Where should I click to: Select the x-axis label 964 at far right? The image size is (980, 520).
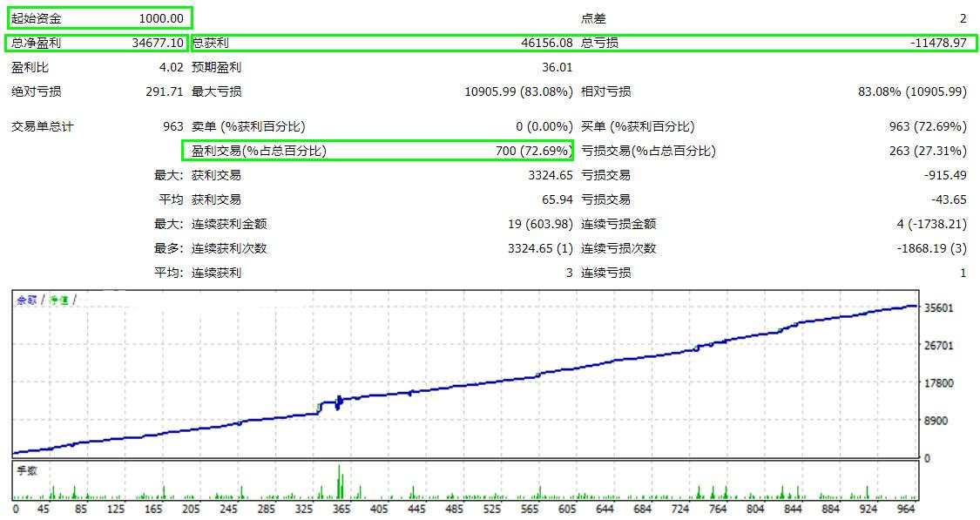(x=903, y=510)
